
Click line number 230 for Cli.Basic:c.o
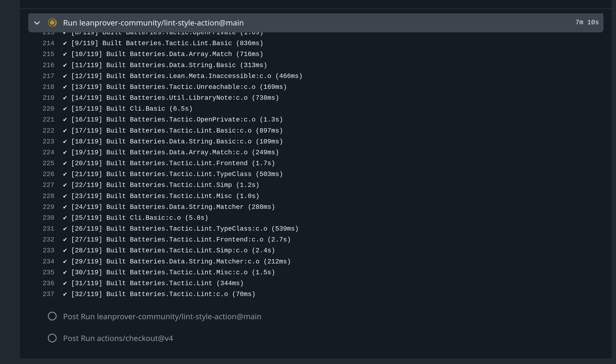tap(48, 218)
